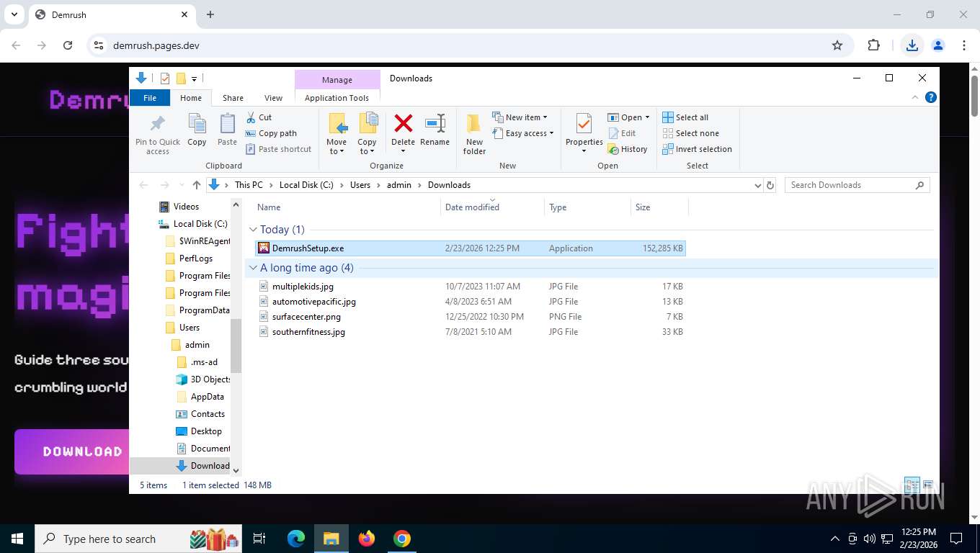Select AppData folder in tree

(207, 397)
